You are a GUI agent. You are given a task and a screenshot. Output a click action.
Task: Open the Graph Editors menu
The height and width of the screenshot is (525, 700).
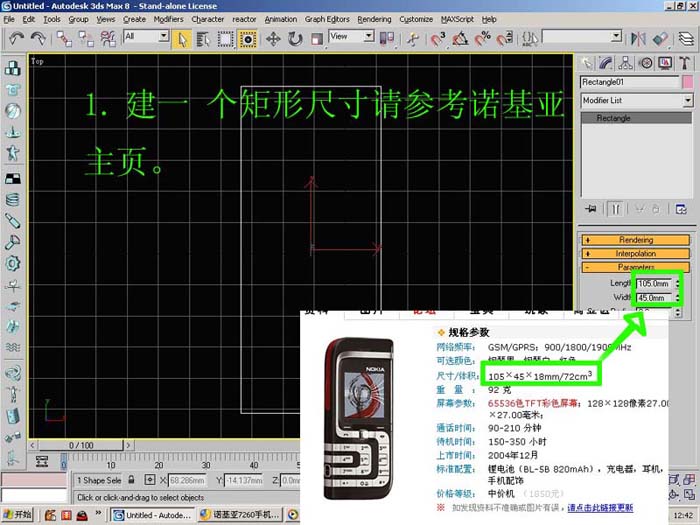(x=327, y=19)
